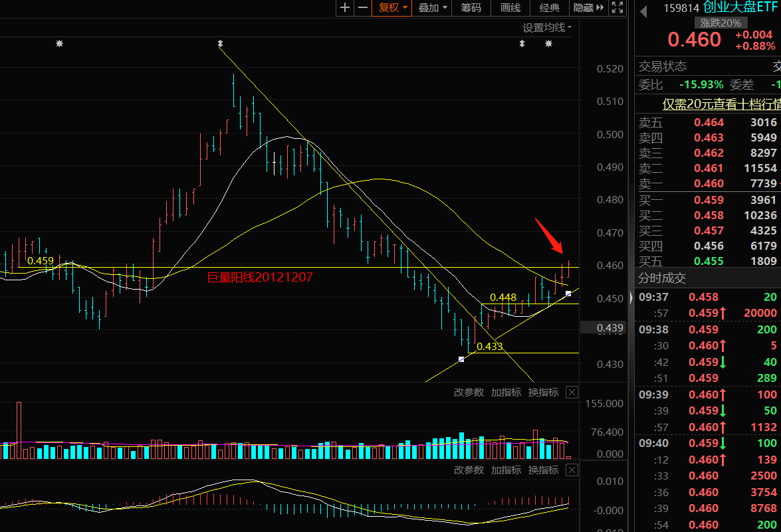Toggle the 隐藏 panel button
Screen dimensions: 781x532
point(588,8)
